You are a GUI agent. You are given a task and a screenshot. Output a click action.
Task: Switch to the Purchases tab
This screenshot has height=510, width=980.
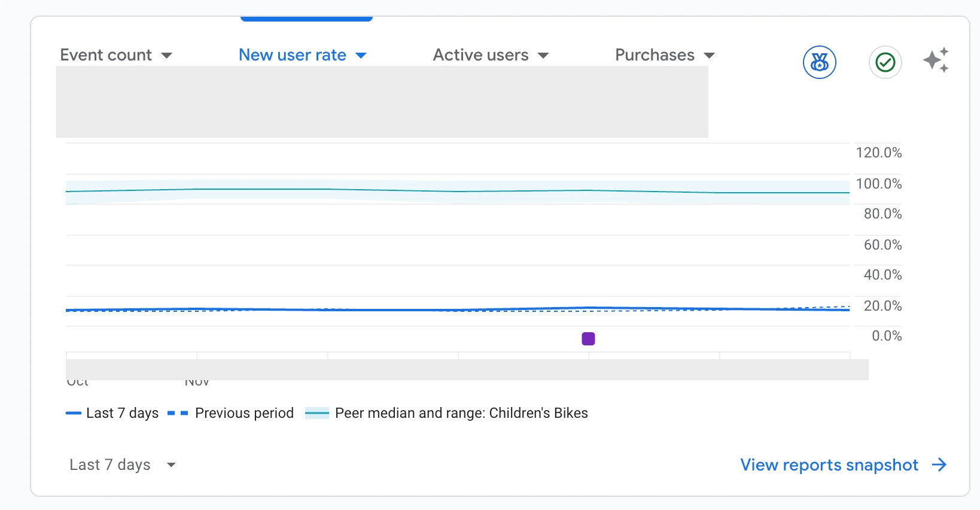(655, 55)
